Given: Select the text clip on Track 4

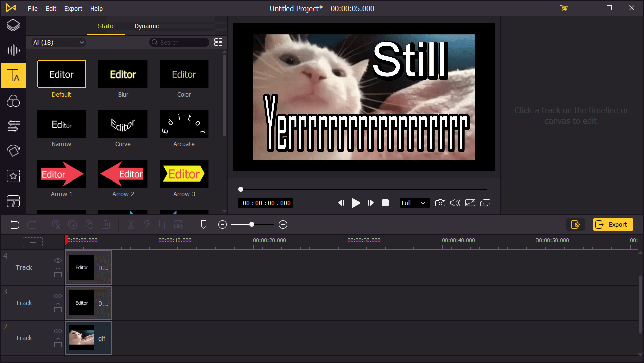Looking at the screenshot, I should pos(88,267).
